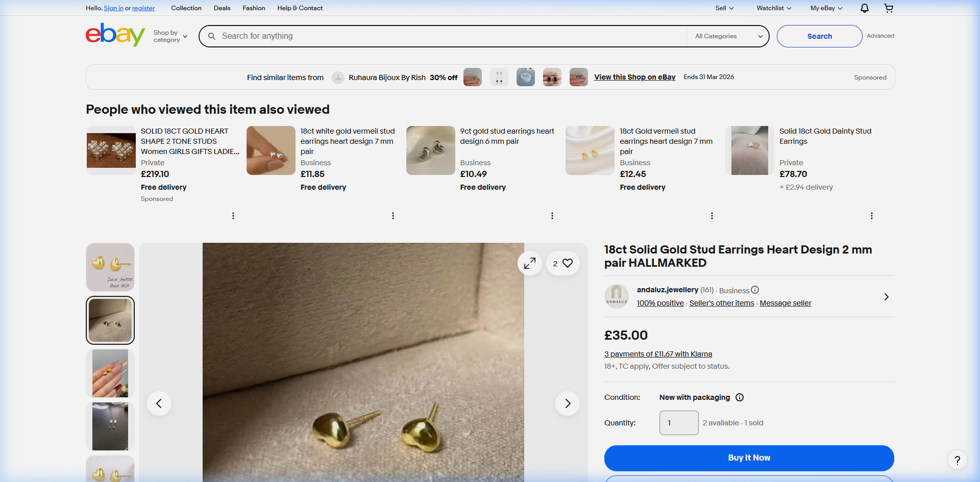Open the All Categories dropdown
The height and width of the screenshot is (482, 980).
pyautogui.click(x=727, y=36)
